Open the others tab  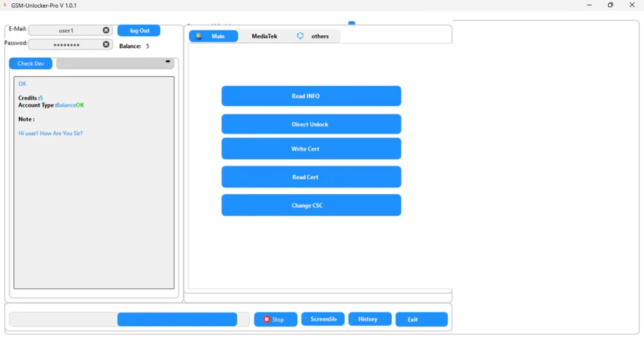tap(320, 36)
